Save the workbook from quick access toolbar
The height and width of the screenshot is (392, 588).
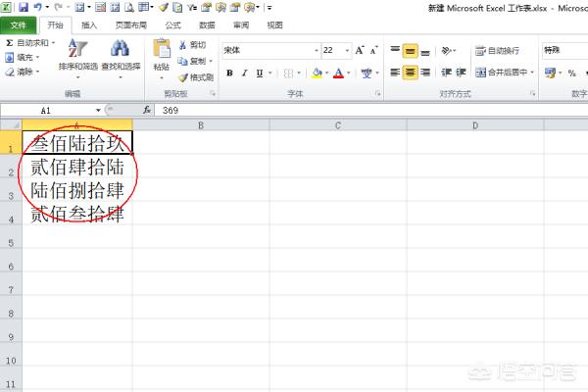(x=24, y=7)
